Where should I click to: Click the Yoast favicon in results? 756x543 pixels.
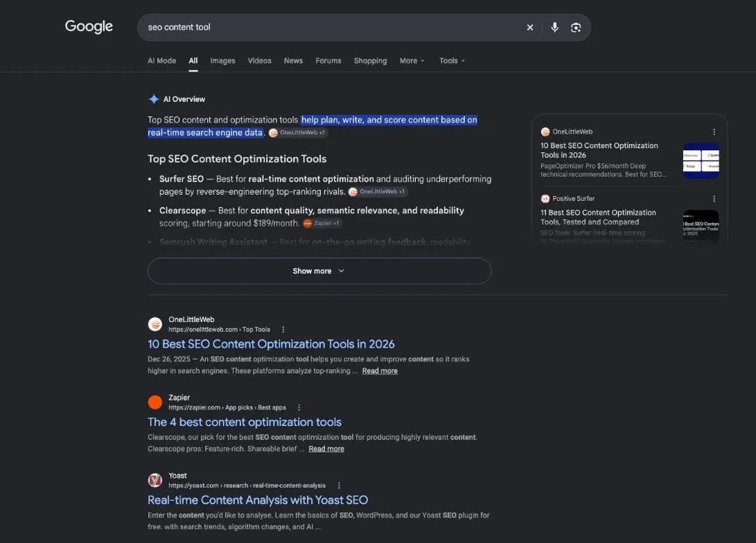[155, 481]
